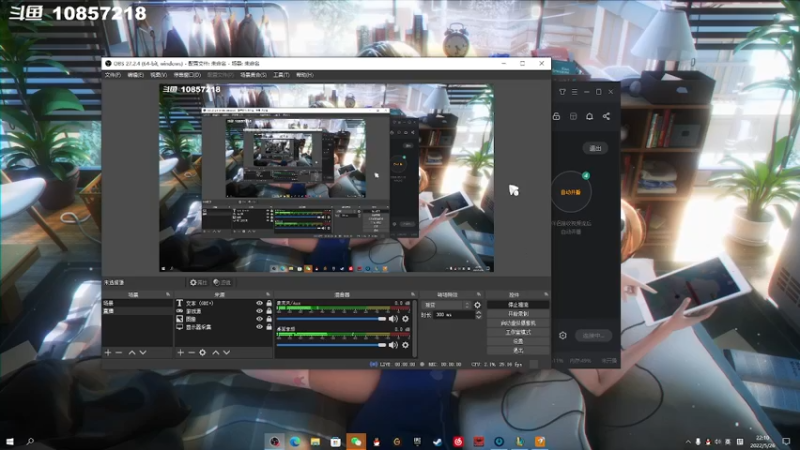Toggle visibility eye for 显示器采集 source
800x450 pixels.
pyautogui.click(x=259, y=327)
